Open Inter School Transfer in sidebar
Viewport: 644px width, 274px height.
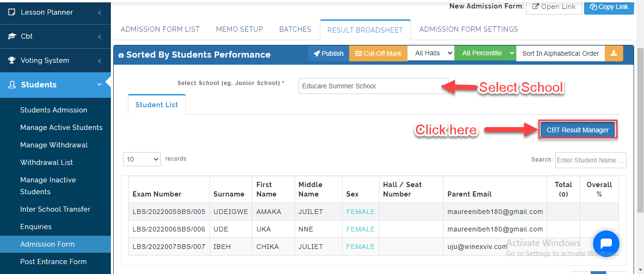tap(55, 209)
